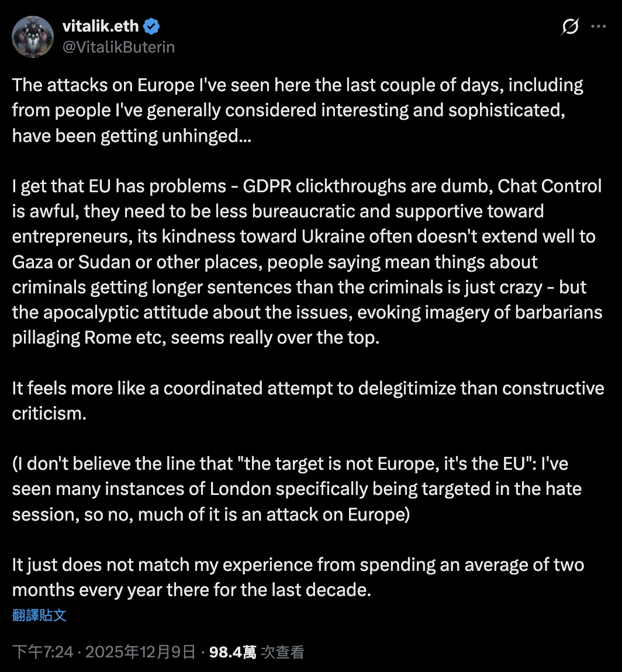Image resolution: width=622 pixels, height=672 pixels.
Task: Click the 次查看 views label
Action: click(x=283, y=652)
